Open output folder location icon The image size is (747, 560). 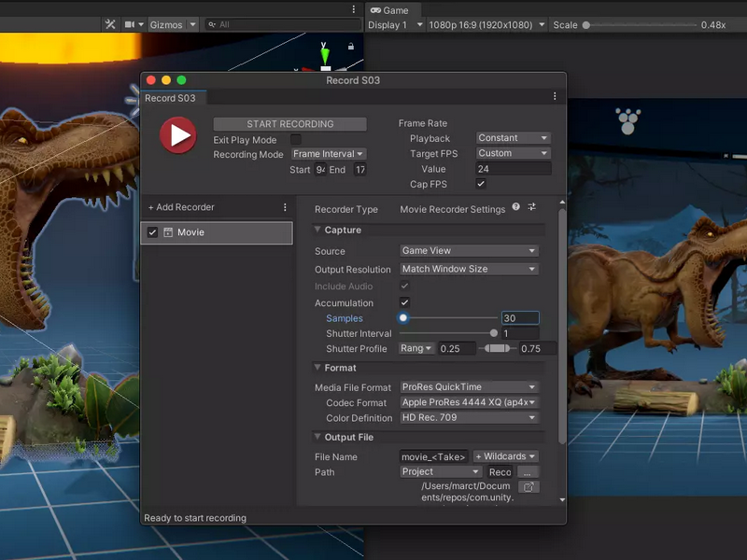(x=529, y=486)
